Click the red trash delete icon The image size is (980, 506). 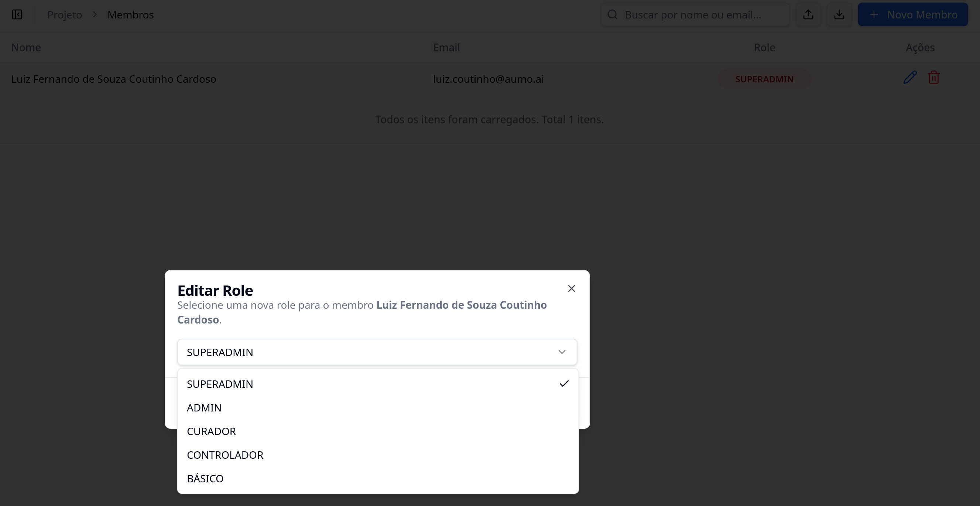pos(933,78)
